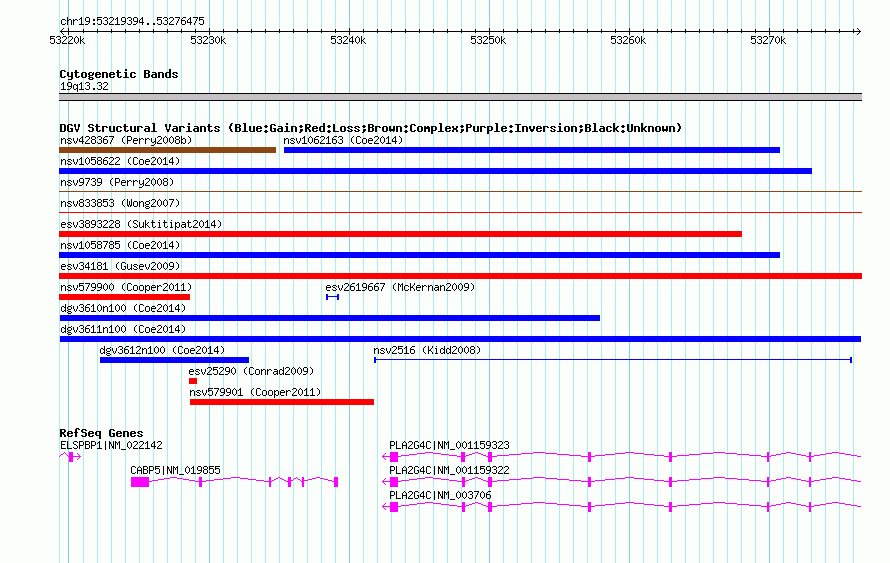The image size is (890, 563).
Task: Click first exon of PLA2G4C NM_001159323
Action: tap(394, 457)
